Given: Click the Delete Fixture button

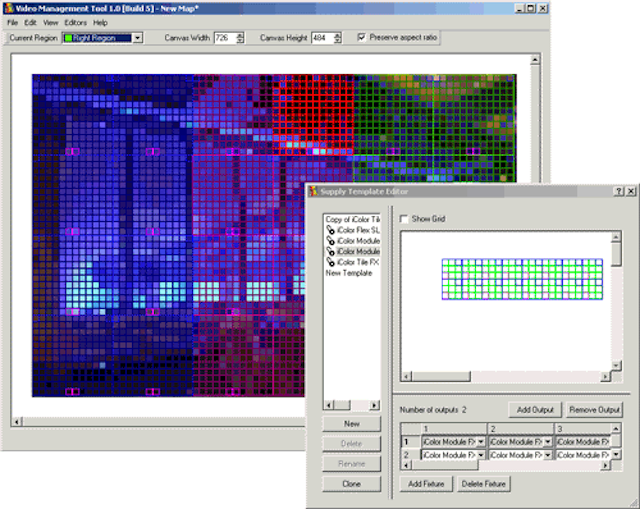Looking at the screenshot, I should click(x=484, y=484).
